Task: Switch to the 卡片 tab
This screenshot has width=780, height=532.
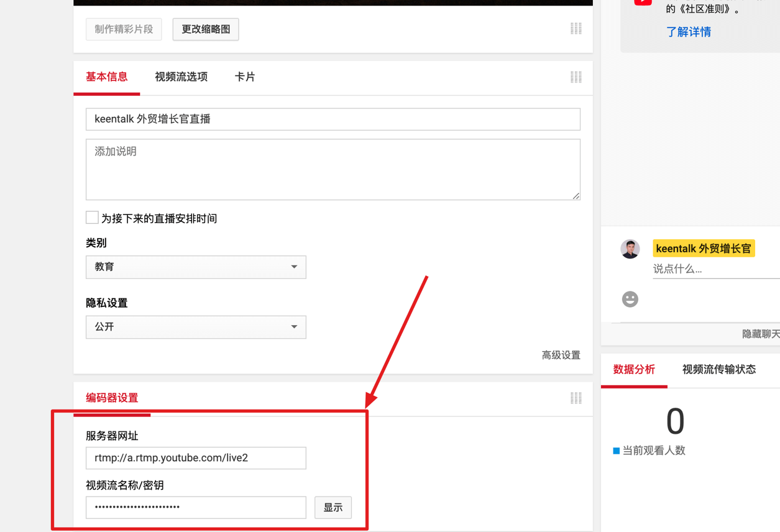Action: 245,77
